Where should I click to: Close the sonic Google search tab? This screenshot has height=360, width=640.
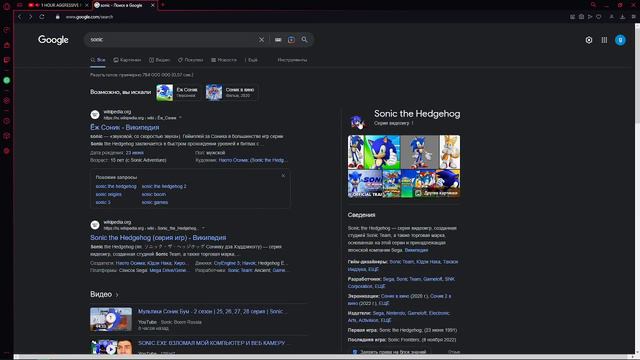click(x=153, y=5)
